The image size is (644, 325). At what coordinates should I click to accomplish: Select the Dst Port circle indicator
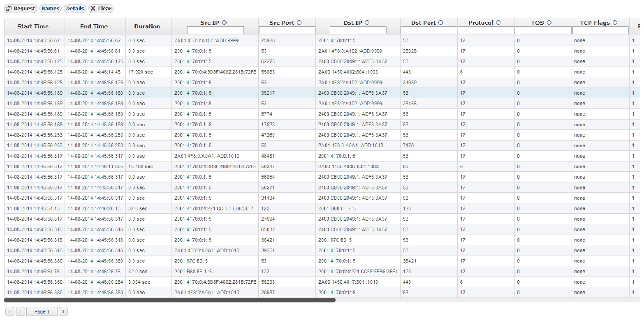coord(441,23)
